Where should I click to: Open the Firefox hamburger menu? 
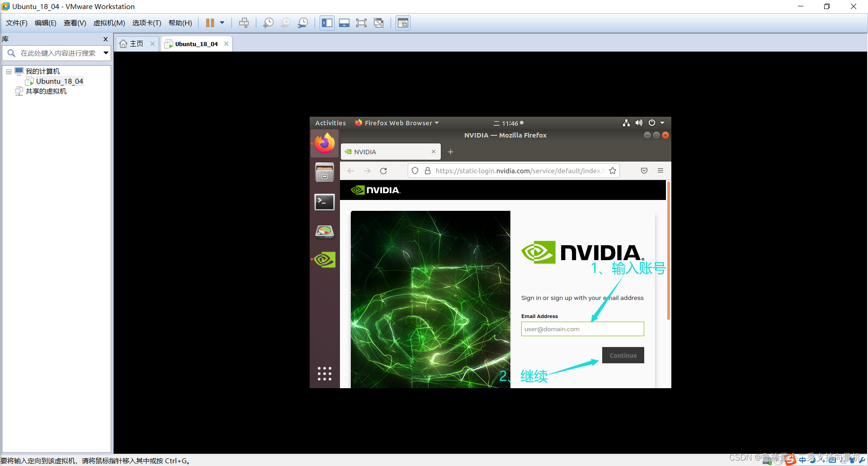660,171
